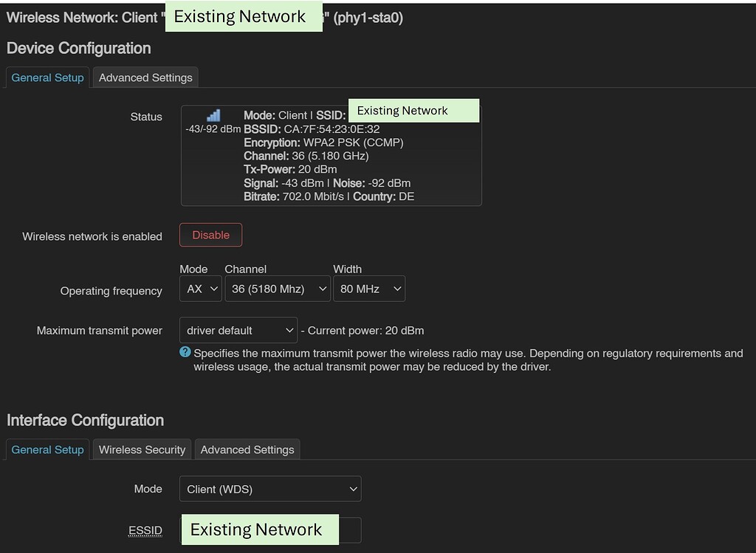The width and height of the screenshot is (756, 553).
Task: Click the Existing Network title in the header
Action: click(x=244, y=16)
